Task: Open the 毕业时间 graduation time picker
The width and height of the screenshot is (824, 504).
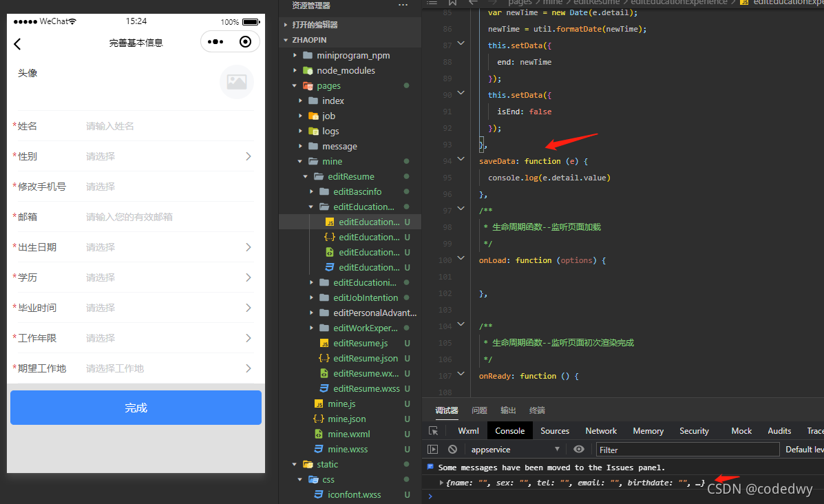Action: pyautogui.click(x=136, y=308)
